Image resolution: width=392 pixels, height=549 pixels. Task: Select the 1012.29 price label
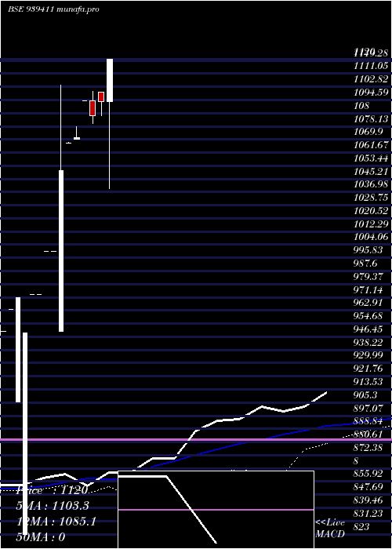coord(372,224)
